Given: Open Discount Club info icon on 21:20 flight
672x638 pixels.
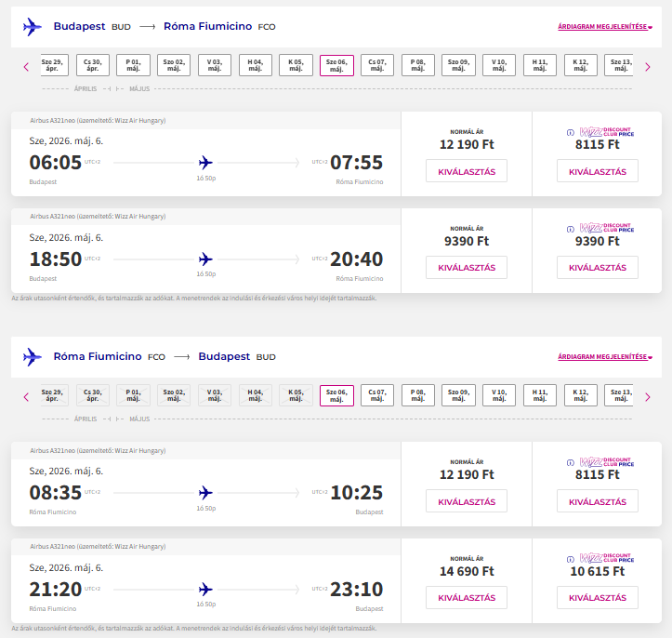Looking at the screenshot, I should tap(570, 559).
